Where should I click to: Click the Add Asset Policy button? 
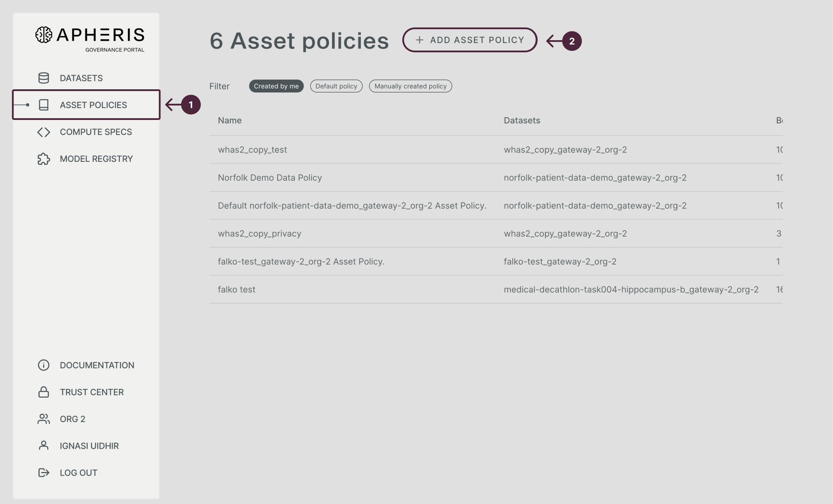(x=470, y=40)
